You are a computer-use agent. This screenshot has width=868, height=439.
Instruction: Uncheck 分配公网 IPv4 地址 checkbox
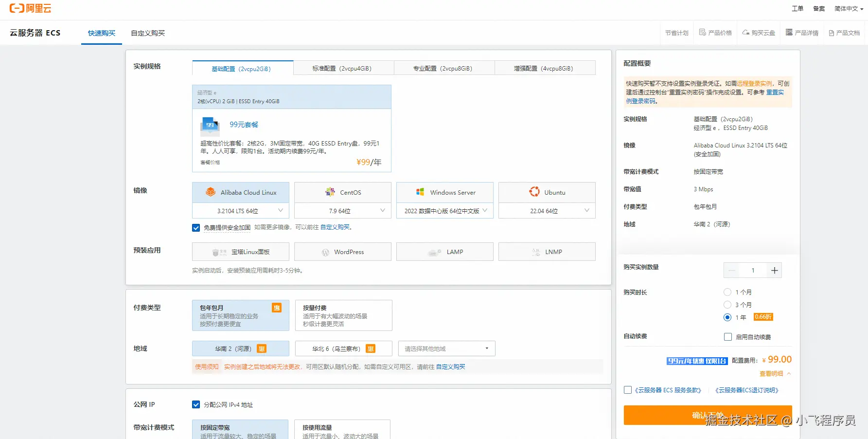click(196, 404)
